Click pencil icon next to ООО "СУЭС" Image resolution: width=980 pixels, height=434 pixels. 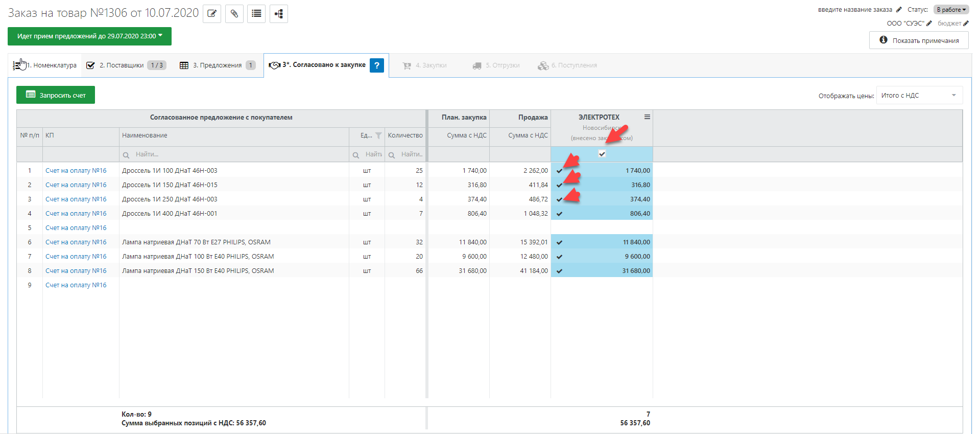point(929,24)
